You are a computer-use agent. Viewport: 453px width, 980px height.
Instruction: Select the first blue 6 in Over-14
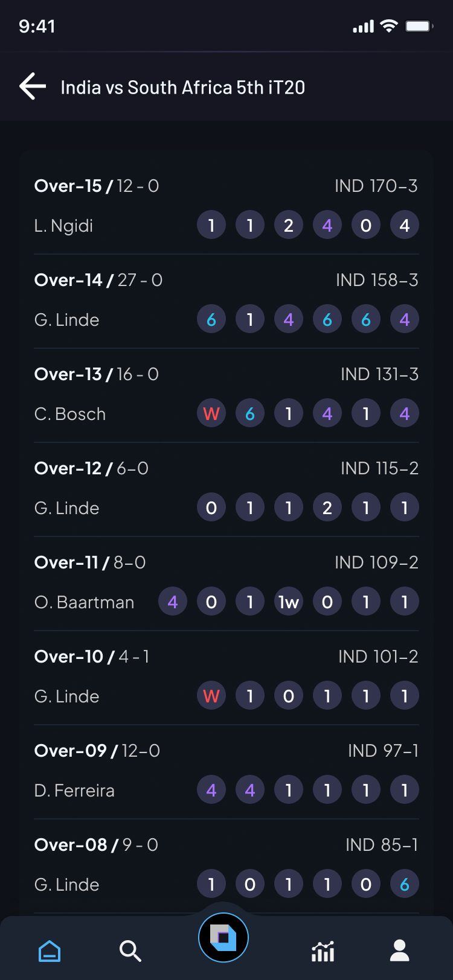211,320
